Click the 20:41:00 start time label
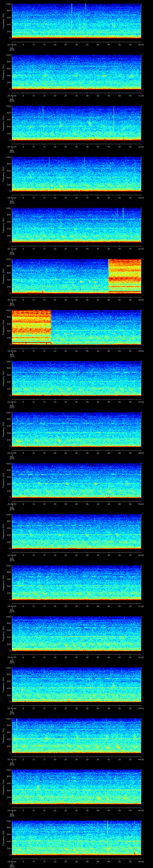The width and height of the screenshot is (153, 868). coord(12,657)
